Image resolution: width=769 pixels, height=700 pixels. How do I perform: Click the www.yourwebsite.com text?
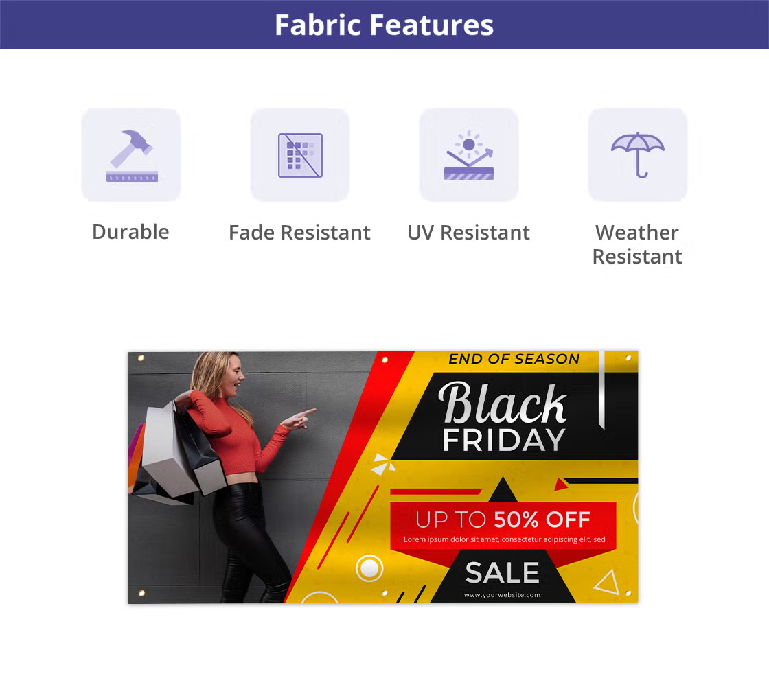[x=502, y=595]
